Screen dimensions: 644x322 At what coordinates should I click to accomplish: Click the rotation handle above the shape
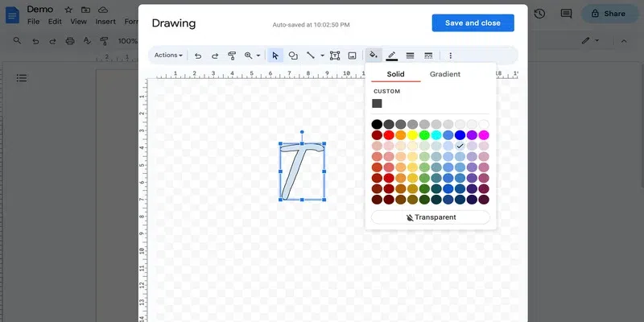tap(302, 131)
